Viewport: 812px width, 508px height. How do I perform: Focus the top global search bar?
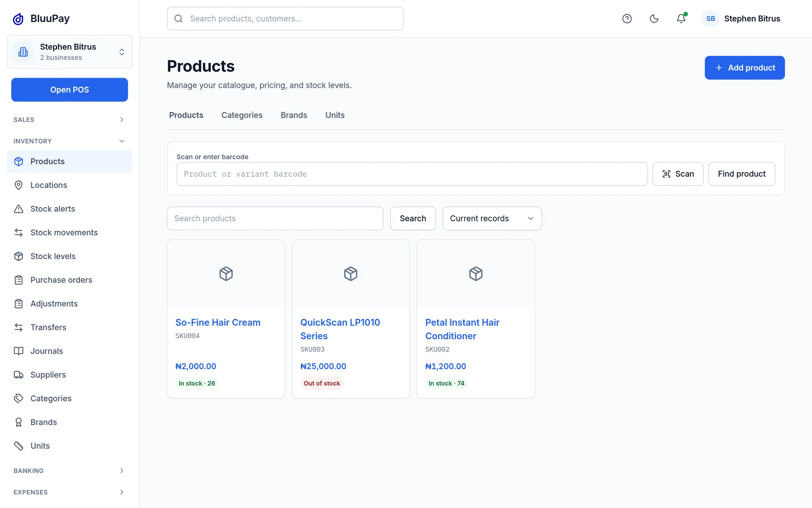coord(285,19)
